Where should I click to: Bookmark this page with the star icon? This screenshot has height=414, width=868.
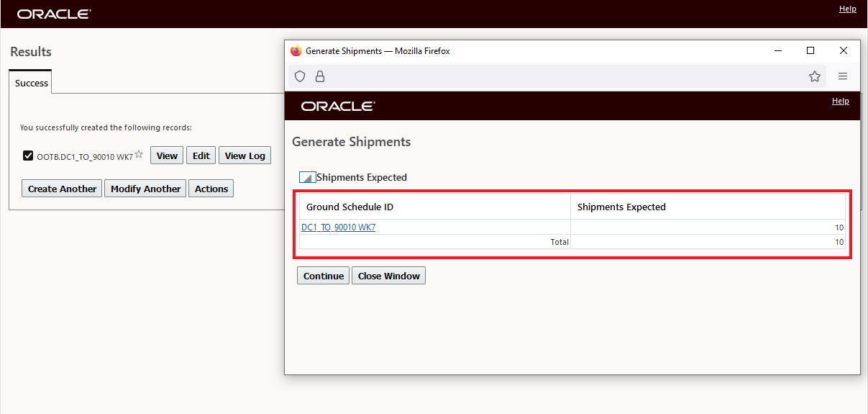click(815, 76)
